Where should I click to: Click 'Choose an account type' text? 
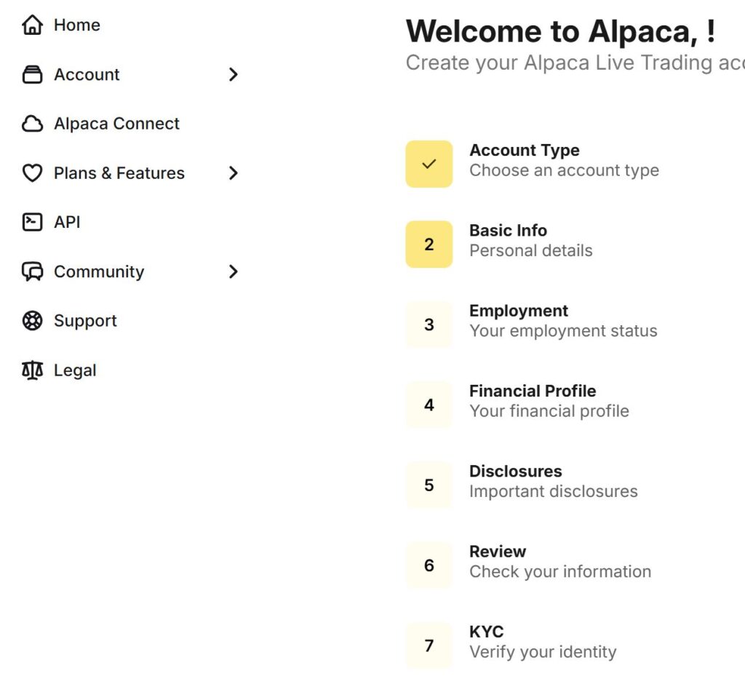pos(564,170)
